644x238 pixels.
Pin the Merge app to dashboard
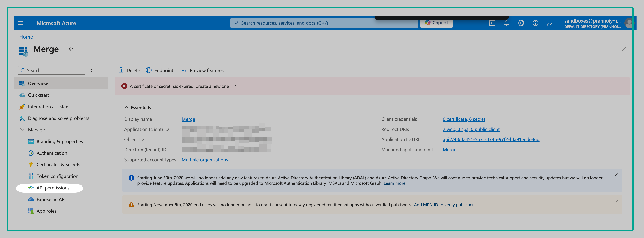click(x=70, y=49)
